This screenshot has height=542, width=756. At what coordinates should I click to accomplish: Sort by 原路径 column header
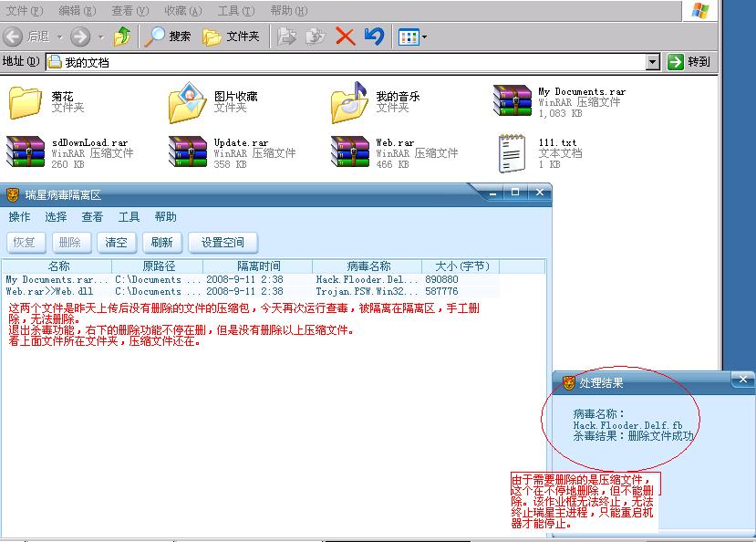(x=158, y=266)
